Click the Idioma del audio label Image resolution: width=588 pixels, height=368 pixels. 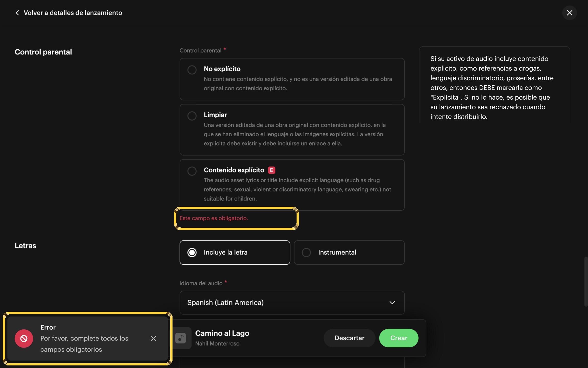pos(201,283)
